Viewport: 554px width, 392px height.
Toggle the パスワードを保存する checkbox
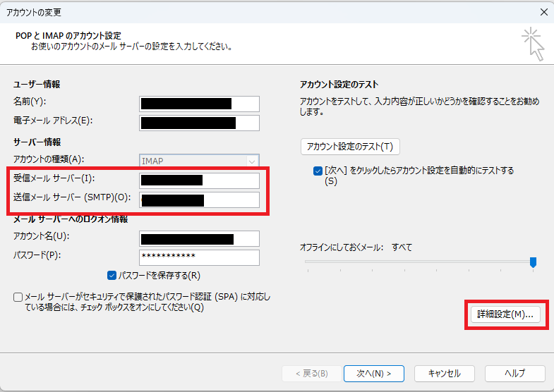pyautogui.click(x=112, y=275)
